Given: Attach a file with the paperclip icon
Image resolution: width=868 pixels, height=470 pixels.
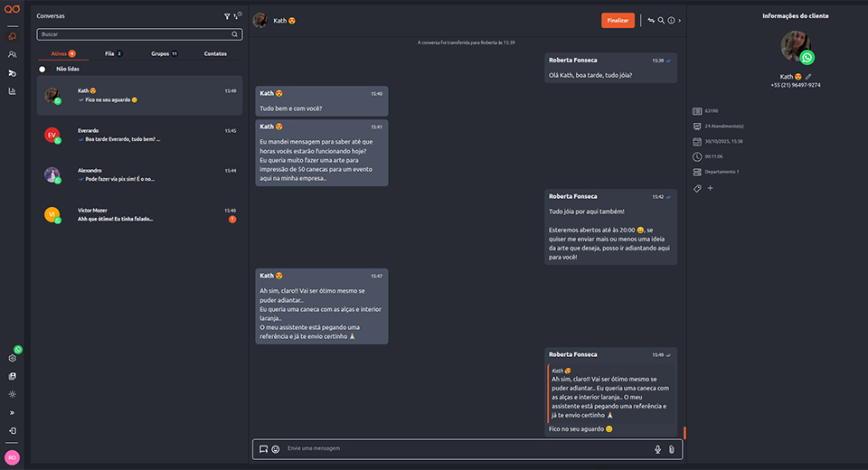Looking at the screenshot, I should 671,449.
